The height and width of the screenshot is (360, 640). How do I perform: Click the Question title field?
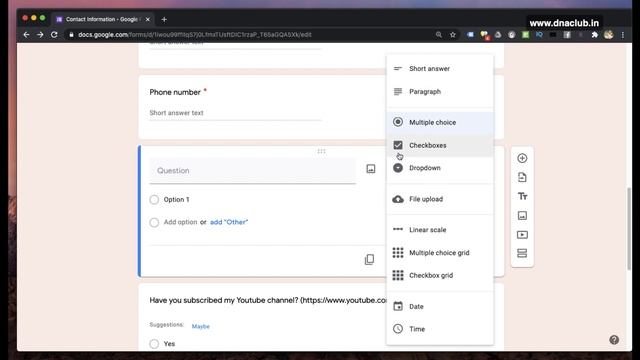coord(253,171)
